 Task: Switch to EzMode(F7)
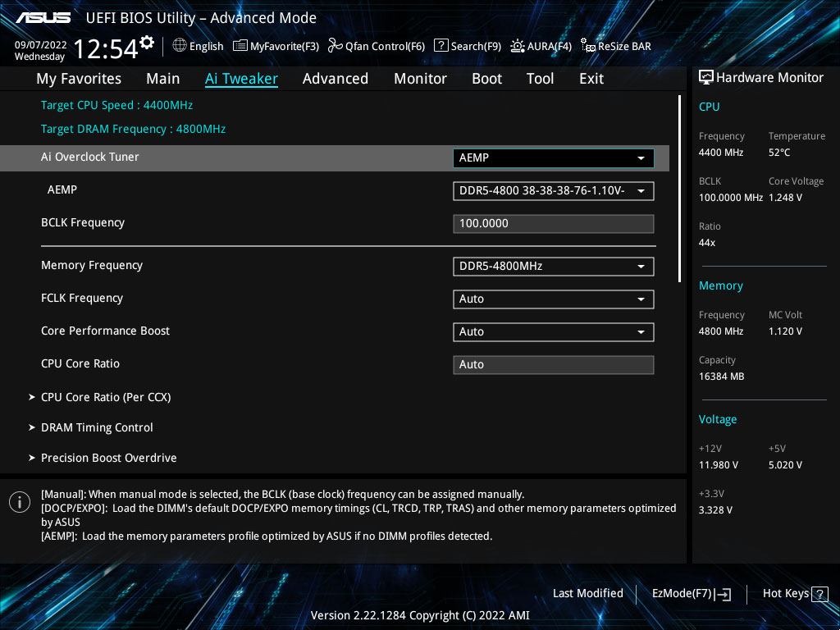691,593
